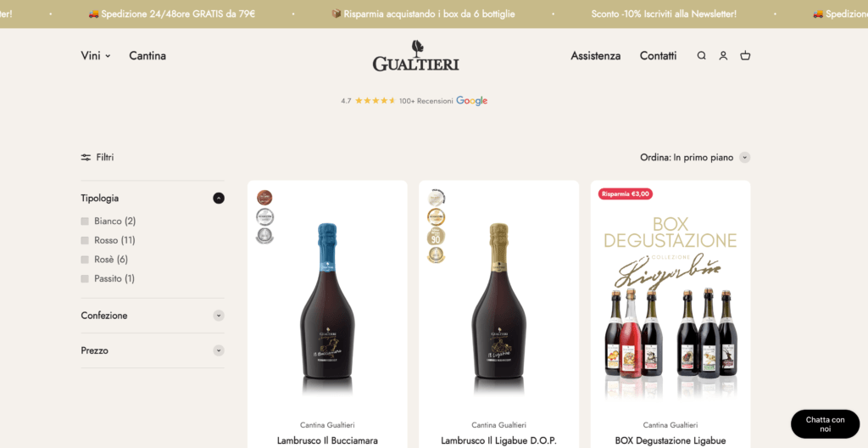
Task: Click the bronze award medal on Bucciamara
Action: 264,198
